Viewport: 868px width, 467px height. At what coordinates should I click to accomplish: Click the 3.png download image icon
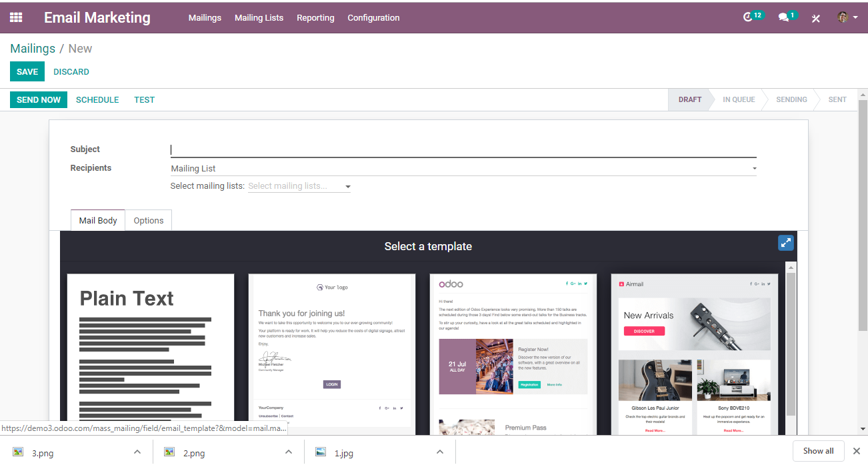(x=16, y=452)
